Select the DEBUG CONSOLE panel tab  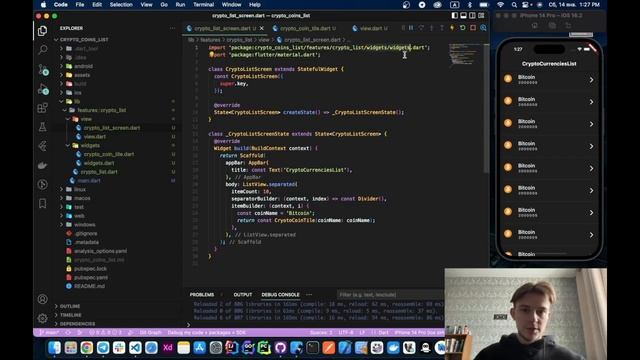[280, 294]
